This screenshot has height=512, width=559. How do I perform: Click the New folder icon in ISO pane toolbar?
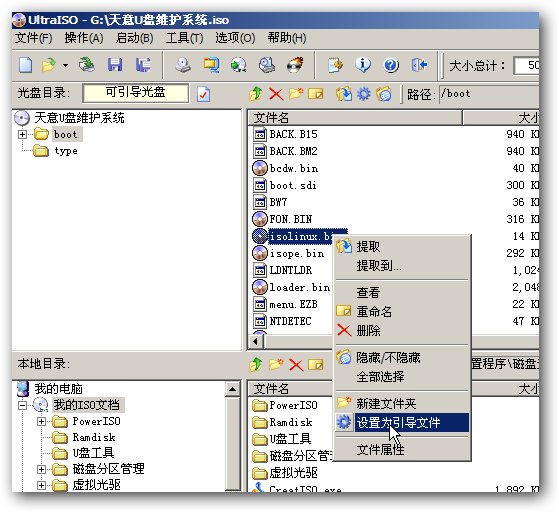point(296,94)
